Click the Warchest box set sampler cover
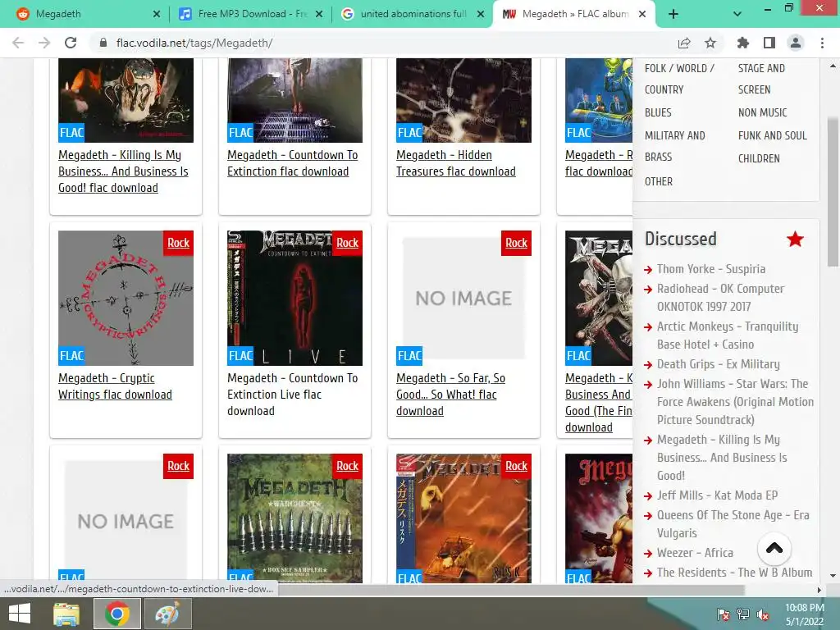Image resolution: width=840 pixels, height=630 pixels. pos(294,518)
